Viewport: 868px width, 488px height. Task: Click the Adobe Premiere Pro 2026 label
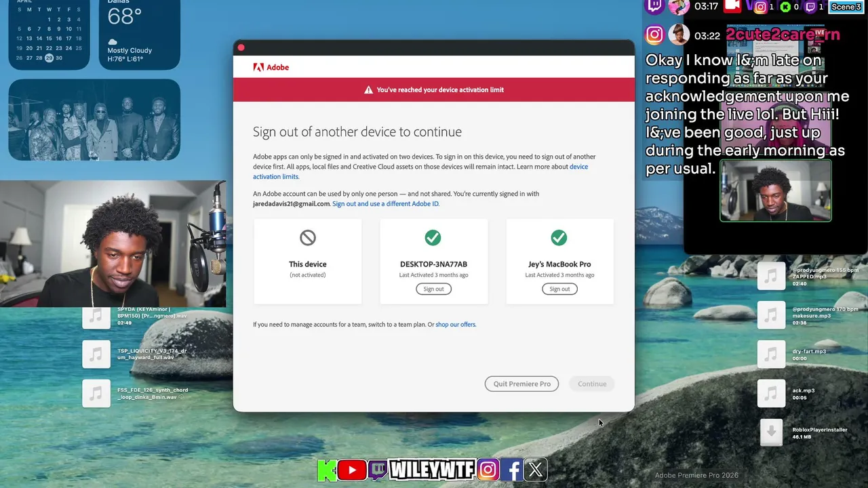(x=696, y=475)
